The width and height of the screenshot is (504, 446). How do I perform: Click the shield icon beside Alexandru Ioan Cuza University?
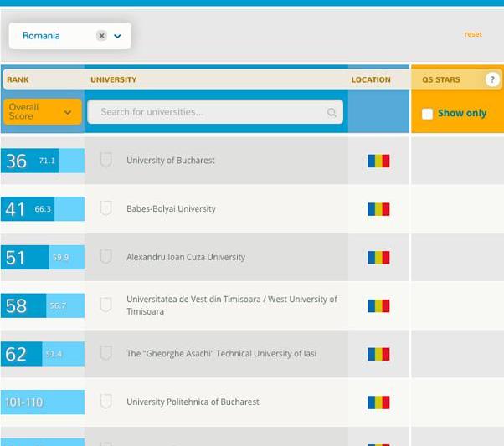click(x=105, y=257)
